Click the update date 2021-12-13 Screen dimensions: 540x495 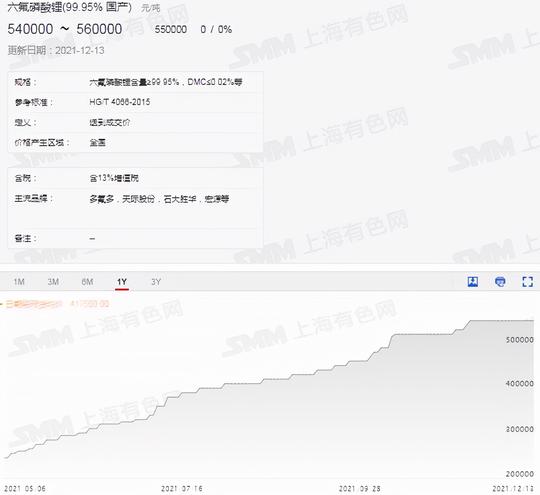(x=80, y=51)
